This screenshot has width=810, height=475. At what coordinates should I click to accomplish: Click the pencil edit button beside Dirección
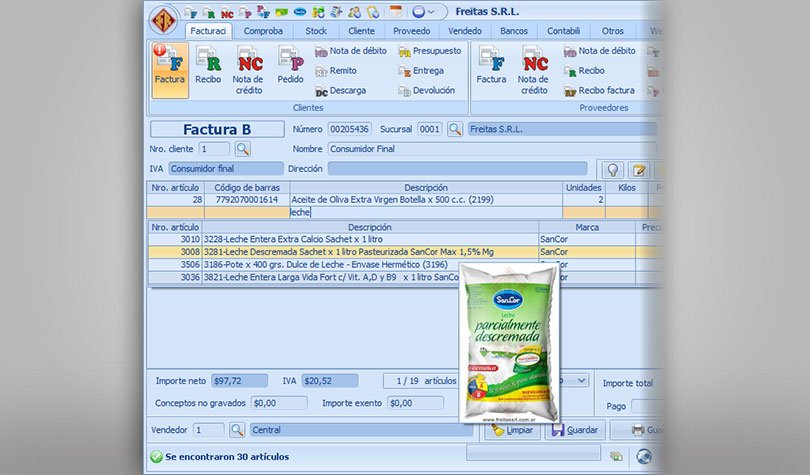(638, 170)
